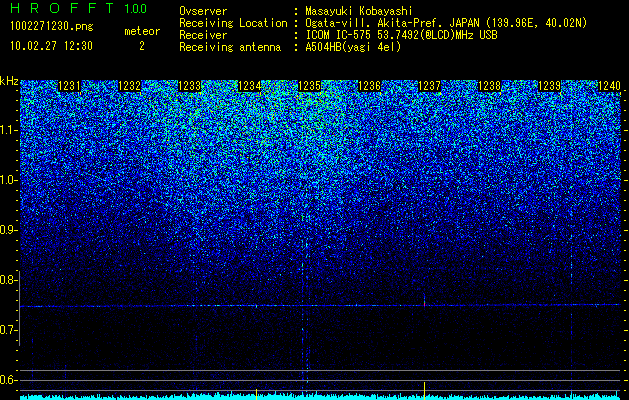Click the yellow spike below 1237 in power graph
629x400 pixels.
[424, 391]
